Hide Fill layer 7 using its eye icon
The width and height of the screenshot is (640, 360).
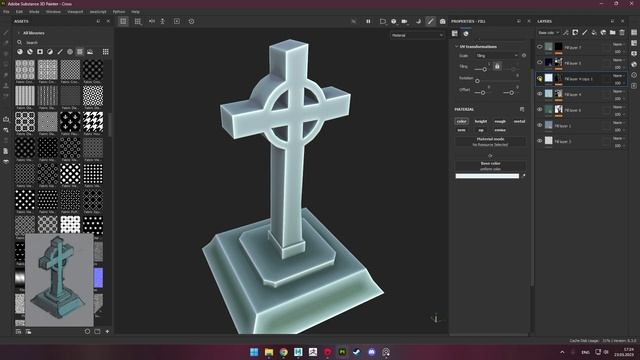pyautogui.click(x=540, y=47)
